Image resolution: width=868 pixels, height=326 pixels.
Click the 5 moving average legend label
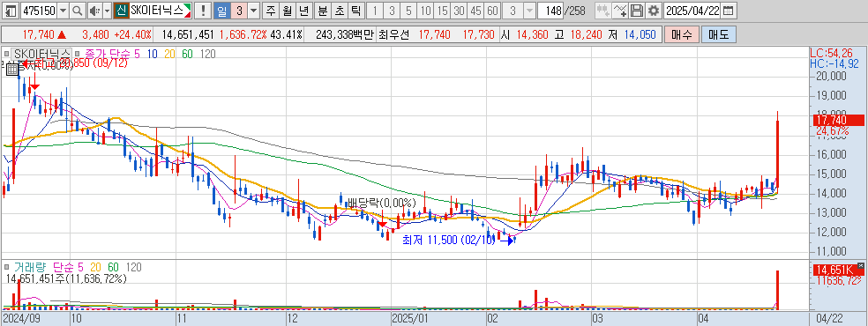(x=137, y=54)
